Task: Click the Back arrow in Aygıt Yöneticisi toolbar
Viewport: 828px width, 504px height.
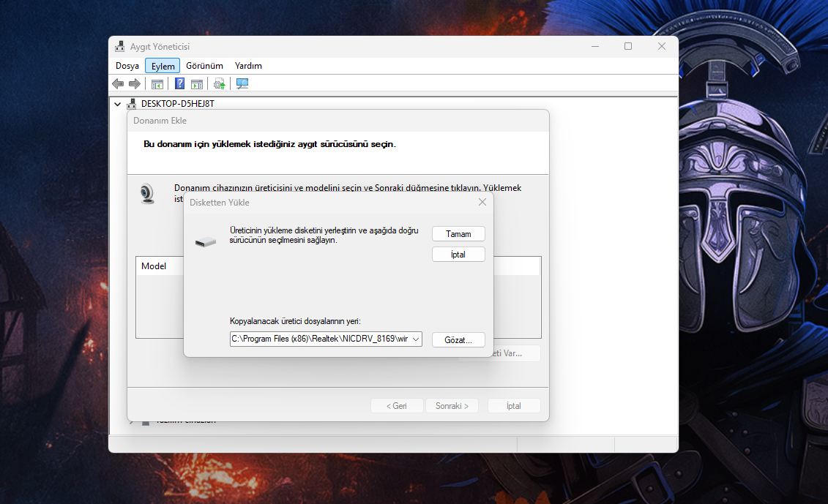Action: (118, 83)
